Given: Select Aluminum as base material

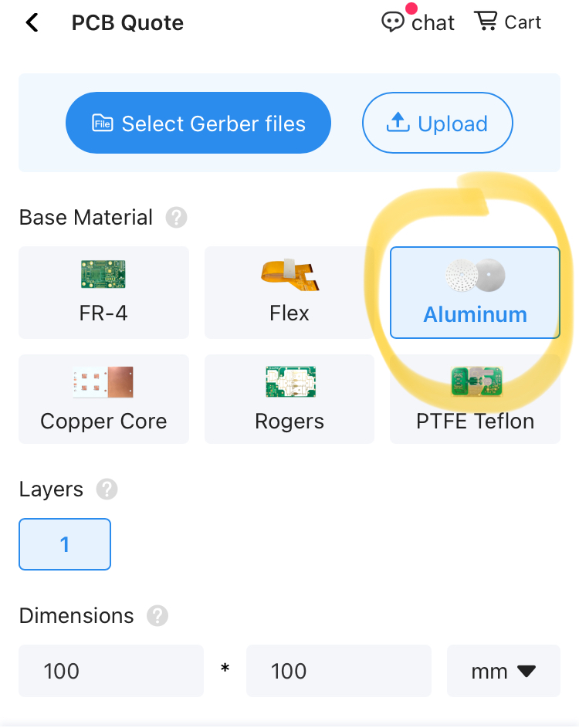Looking at the screenshot, I should click(x=475, y=293).
